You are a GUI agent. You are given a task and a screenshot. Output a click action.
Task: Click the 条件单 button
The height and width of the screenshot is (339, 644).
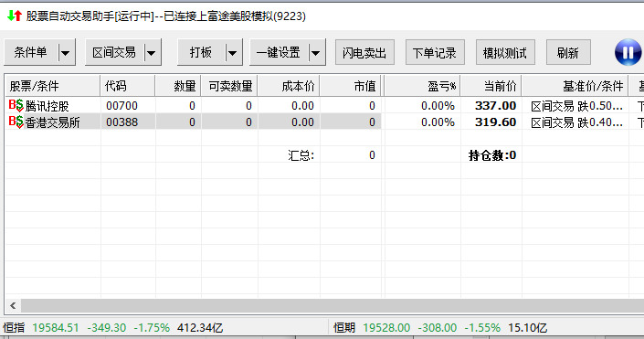31,53
